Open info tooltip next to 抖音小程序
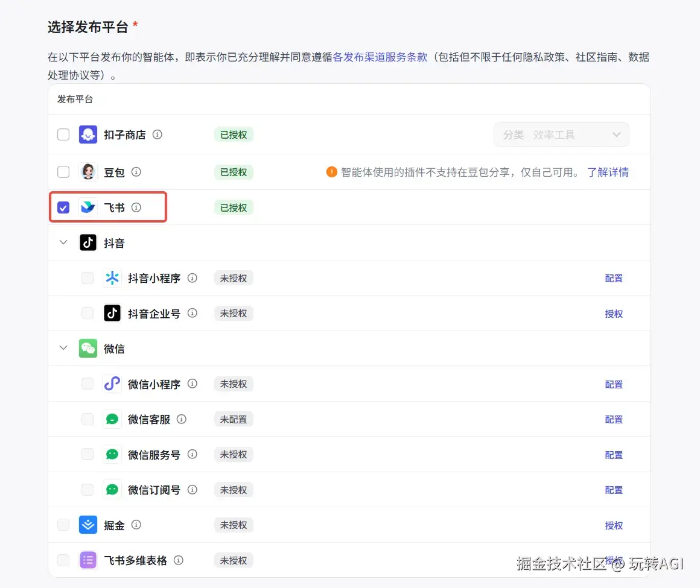Screen dimensions: 700x588 tap(192, 278)
